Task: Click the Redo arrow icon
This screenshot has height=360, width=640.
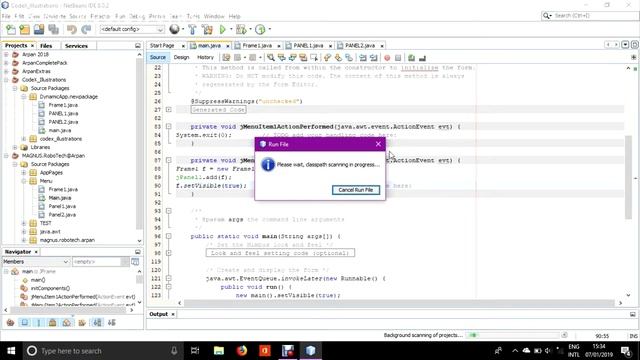Action: tap(86, 29)
